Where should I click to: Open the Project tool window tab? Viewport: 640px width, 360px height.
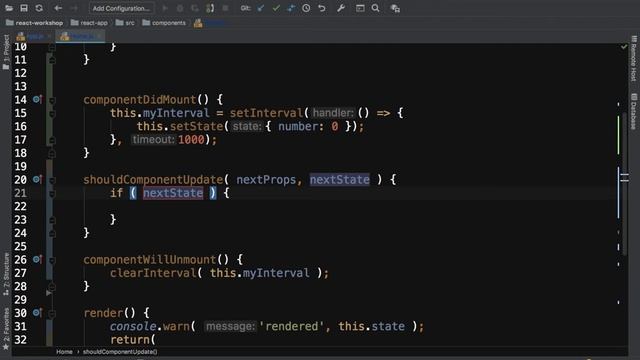point(6,52)
